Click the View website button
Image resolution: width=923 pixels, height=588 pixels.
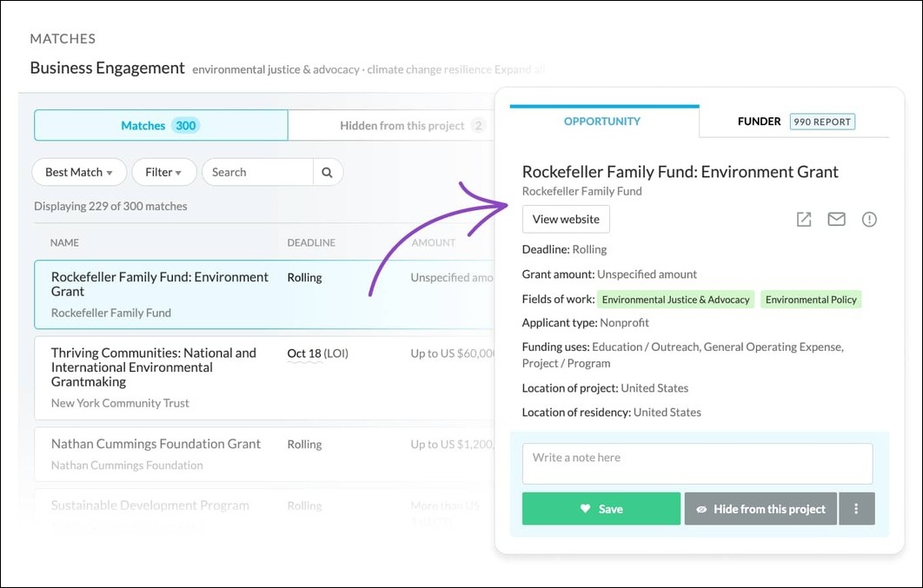pyautogui.click(x=566, y=219)
